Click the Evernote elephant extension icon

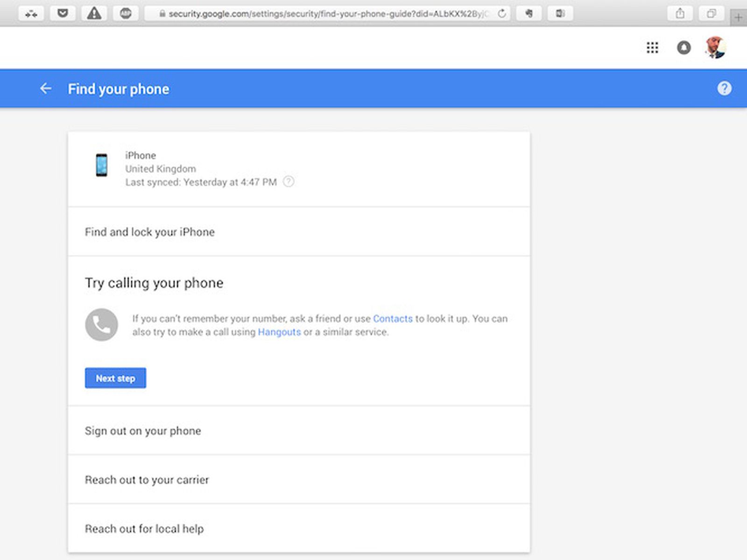[x=529, y=14]
